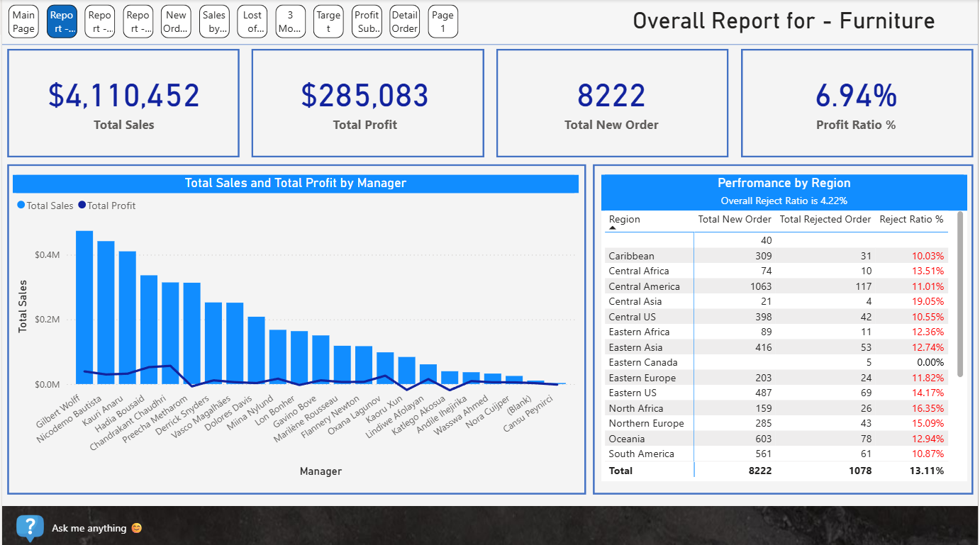The height and width of the screenshot is (545, 980).
Task: Open the Profit Sub page
Action: click(x=367, y=21)
